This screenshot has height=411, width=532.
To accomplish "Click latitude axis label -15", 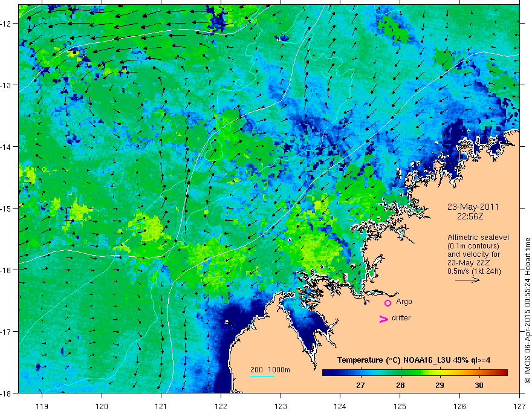I will pyautogui.click(x=6, y=208).
